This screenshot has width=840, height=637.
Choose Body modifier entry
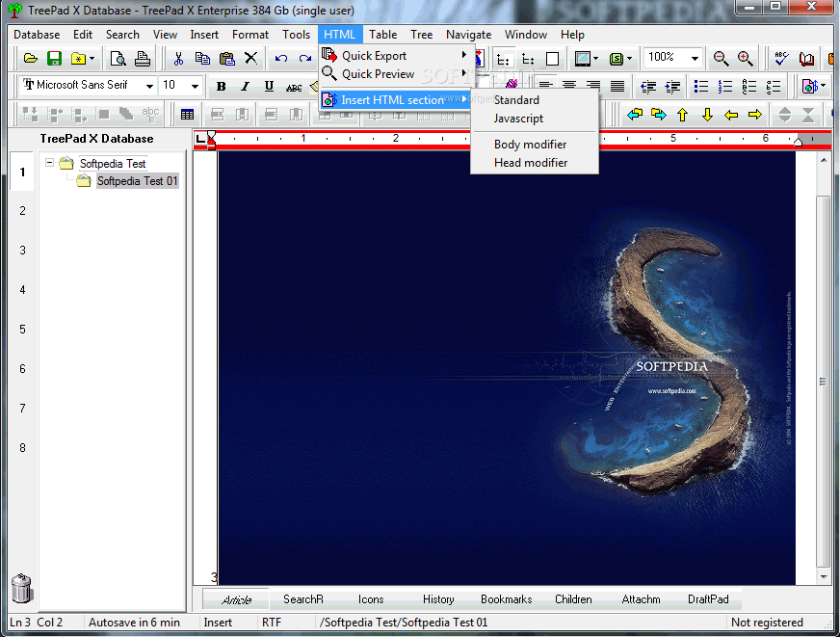[x=534, y=145]
